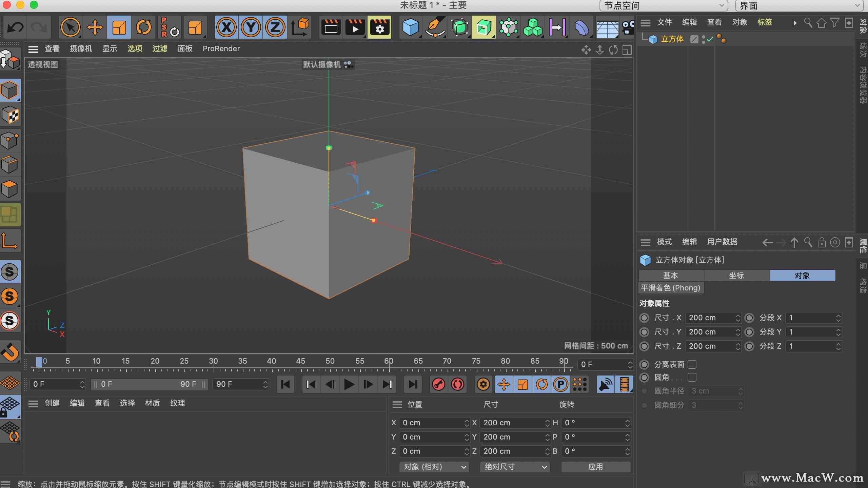Click the PSR reset icon
The width and height of the screenshot is (868, 488).
click(170, 27)
